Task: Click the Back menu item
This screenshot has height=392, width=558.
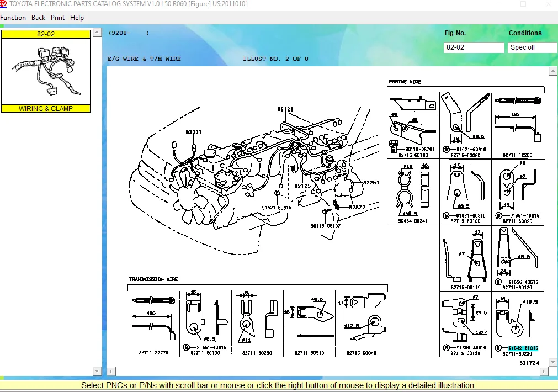Action: pyautogui.click(x=38, y=18)
